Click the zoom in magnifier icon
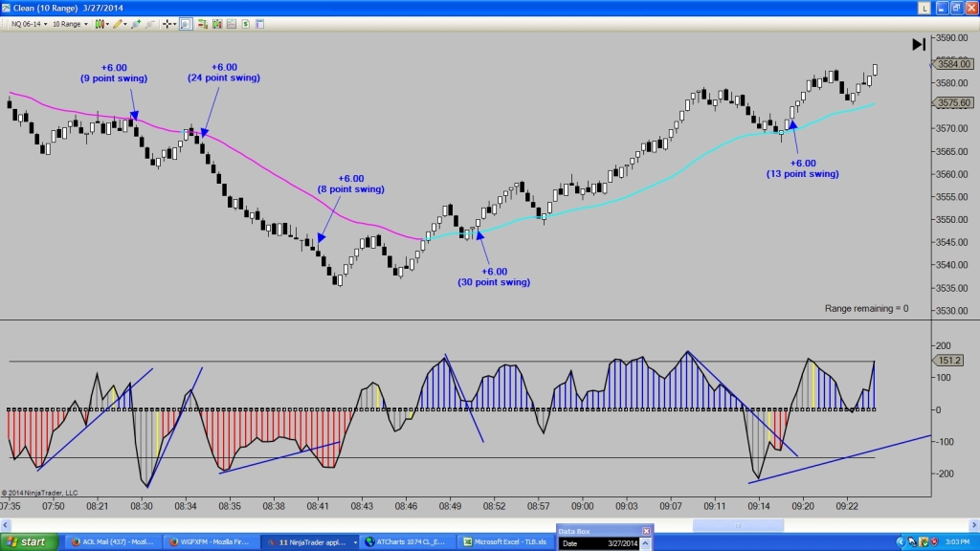 [136, 24]
